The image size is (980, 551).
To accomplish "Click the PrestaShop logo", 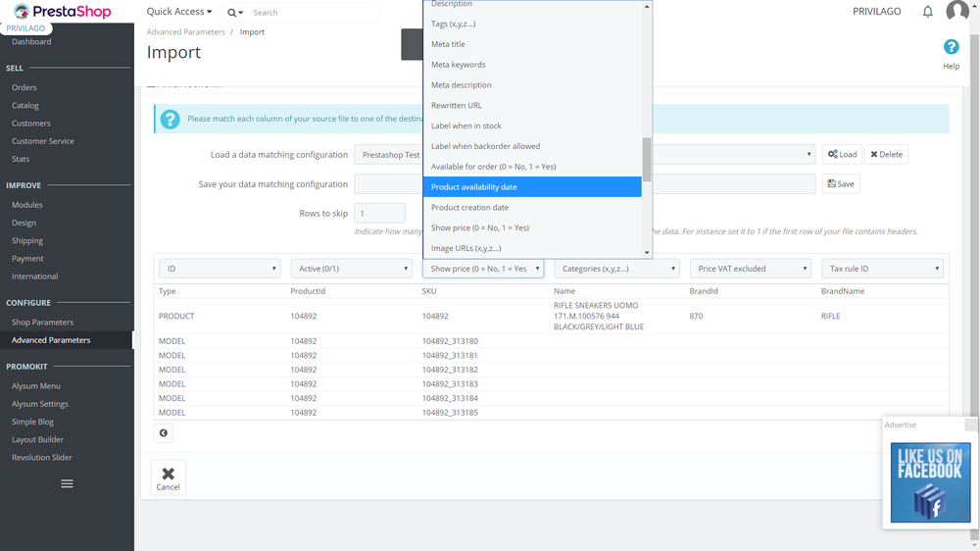I will tap(63, 11).
